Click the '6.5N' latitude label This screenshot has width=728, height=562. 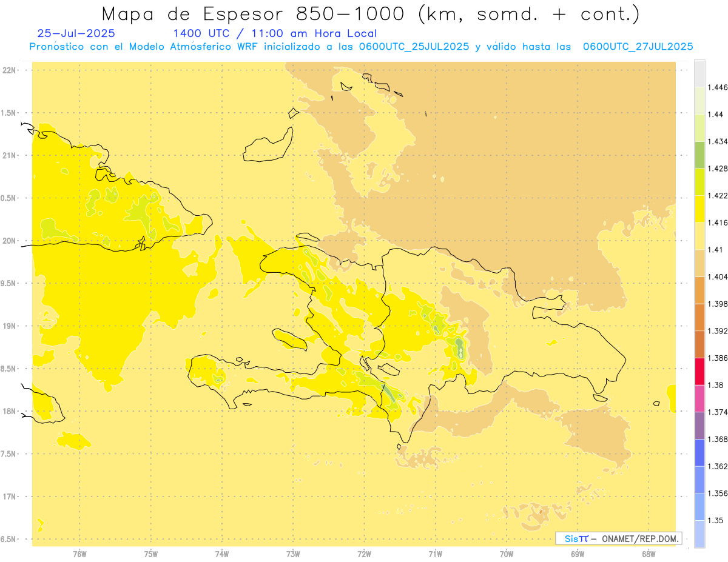[x=8, y=539]
